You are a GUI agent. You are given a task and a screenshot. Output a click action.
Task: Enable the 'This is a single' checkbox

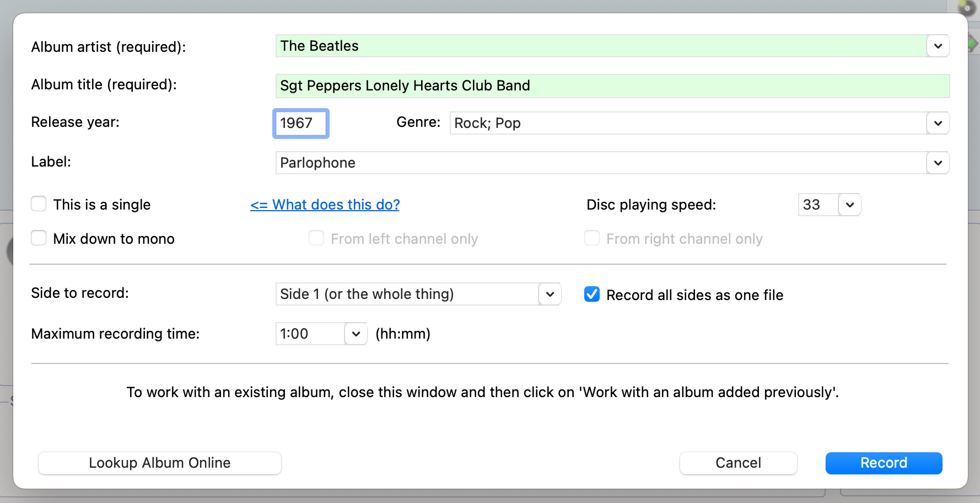coord(39,204)
